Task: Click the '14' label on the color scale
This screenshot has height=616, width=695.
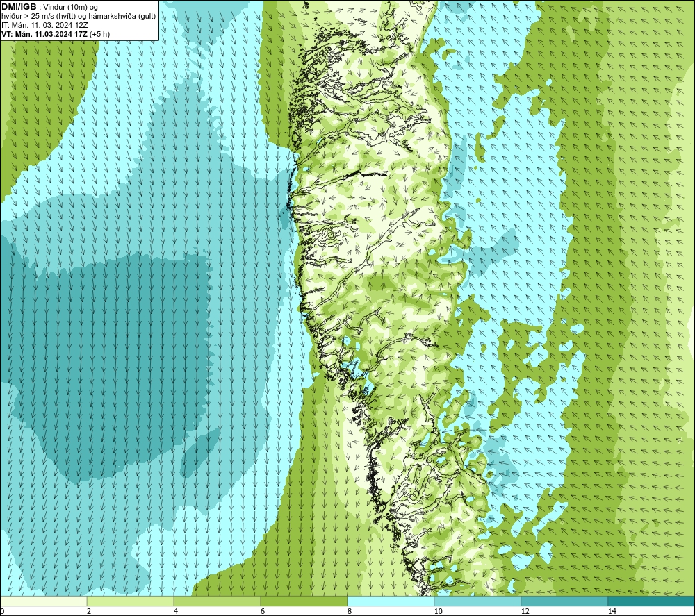Action: pos(612,611)
